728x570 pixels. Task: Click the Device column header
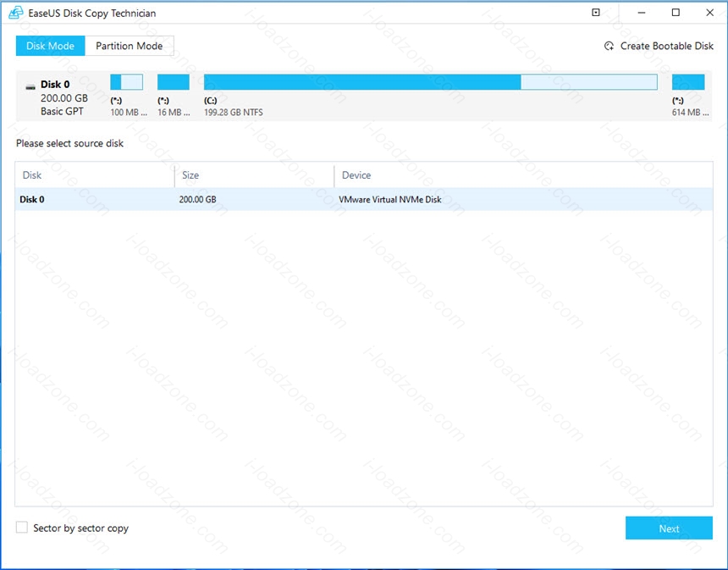(356, 175)
